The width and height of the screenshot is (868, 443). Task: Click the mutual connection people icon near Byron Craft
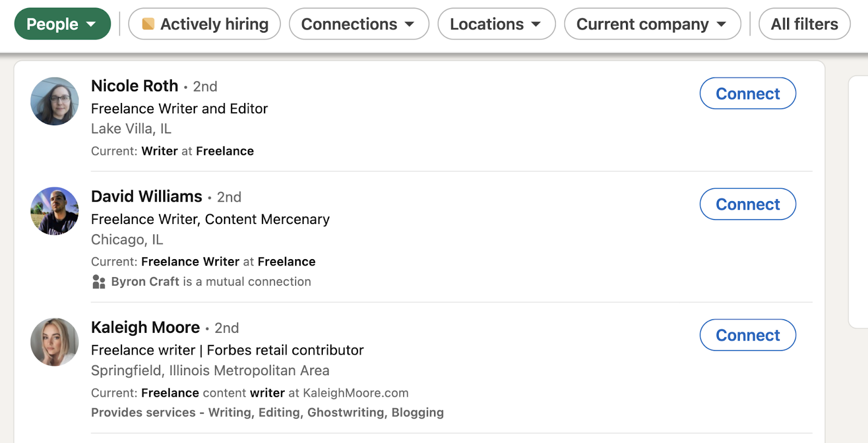(x=98, y=281)
